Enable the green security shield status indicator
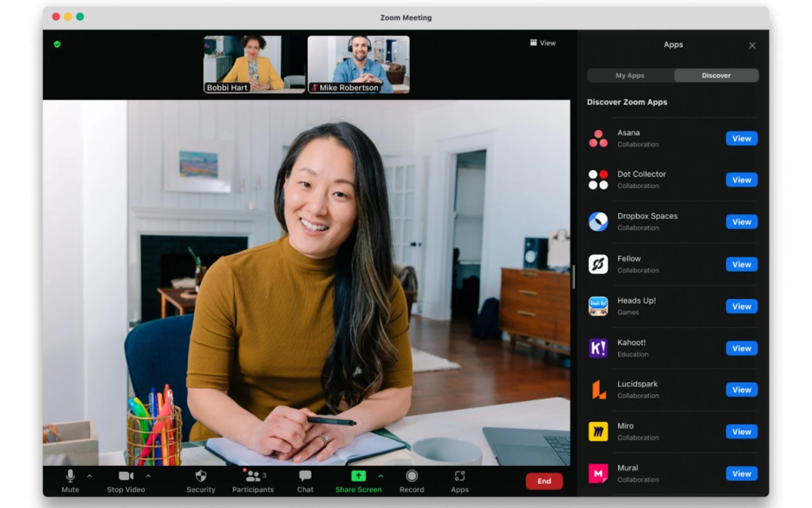 pos(57,44)
